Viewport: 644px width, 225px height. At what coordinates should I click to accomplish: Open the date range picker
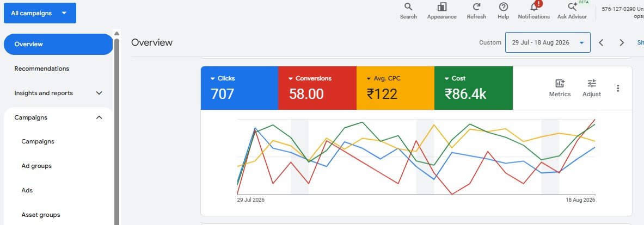[x=548, y=42]
